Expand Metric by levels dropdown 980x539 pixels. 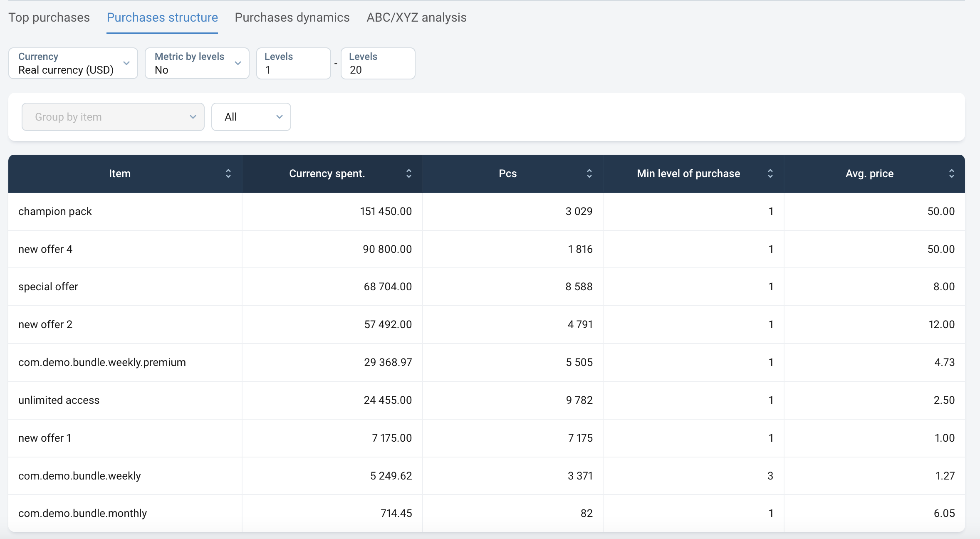(197, 63)
